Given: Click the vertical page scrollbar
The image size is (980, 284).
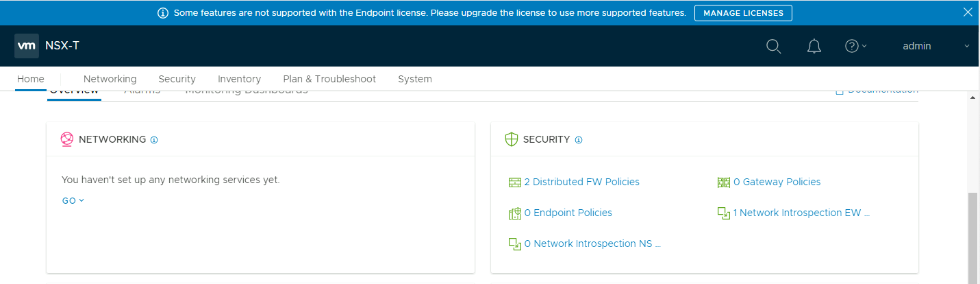Looking at the screenshot, I should (x=973, y=237).
